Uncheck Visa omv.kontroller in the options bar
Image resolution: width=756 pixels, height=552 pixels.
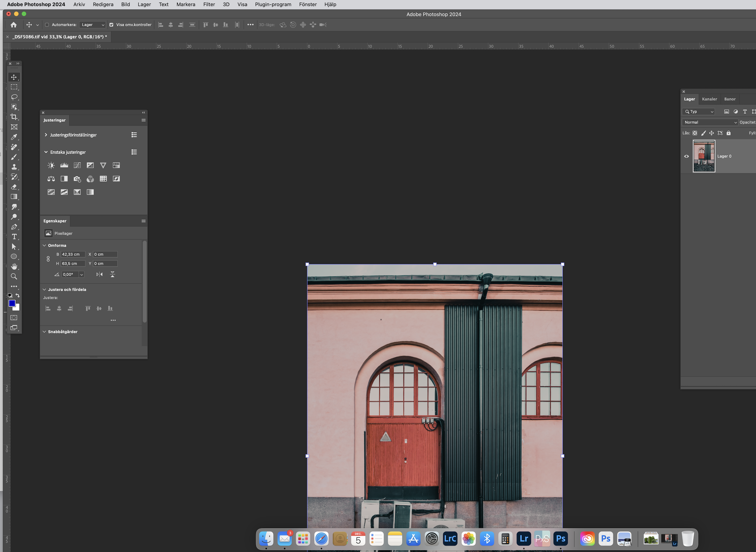pyautogui.click(x=111, y=24)
